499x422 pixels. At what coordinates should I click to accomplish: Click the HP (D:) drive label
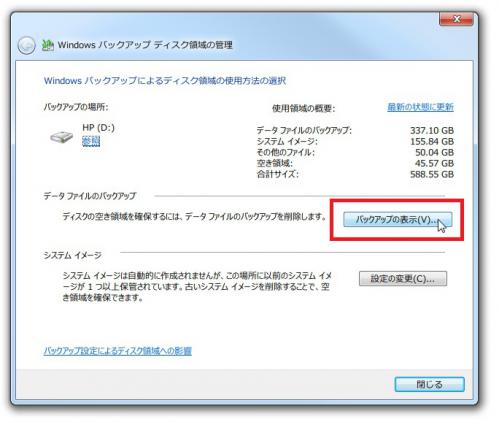[98, 128]
